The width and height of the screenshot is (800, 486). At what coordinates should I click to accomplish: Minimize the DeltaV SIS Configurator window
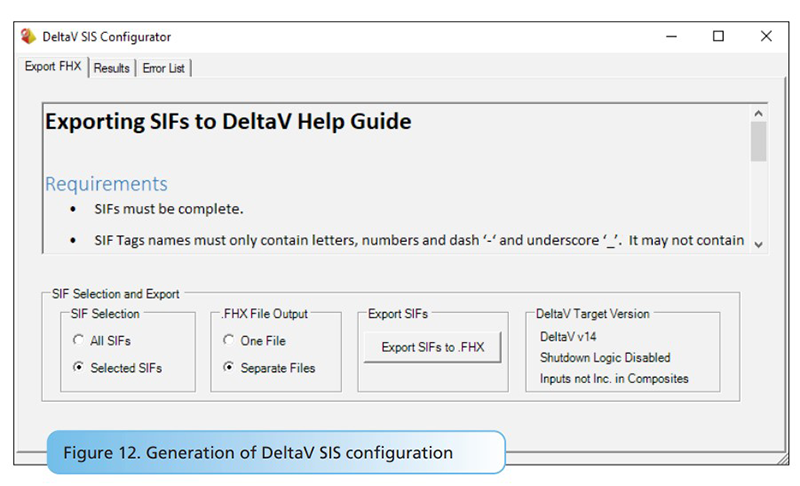click(x=670, y=36)
